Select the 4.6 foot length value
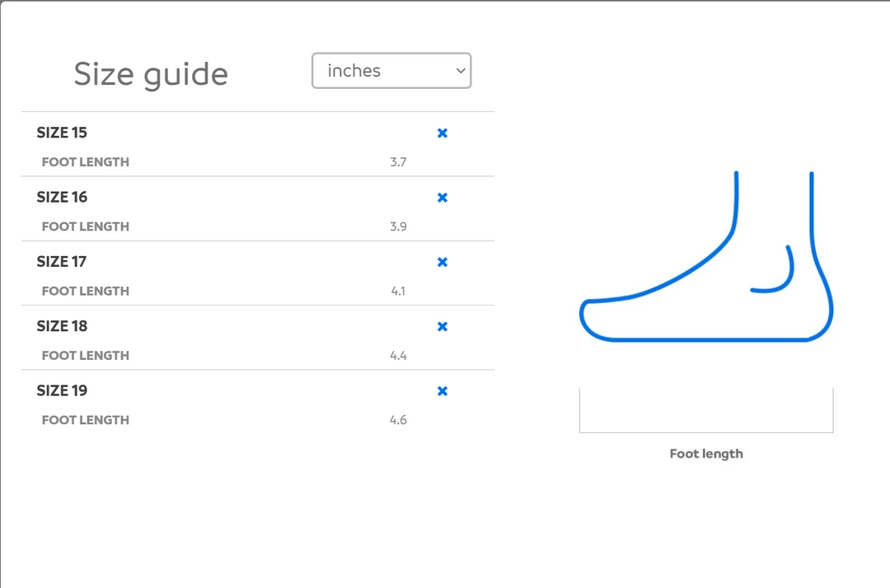The image size is (890, 588). pos(398,420)
